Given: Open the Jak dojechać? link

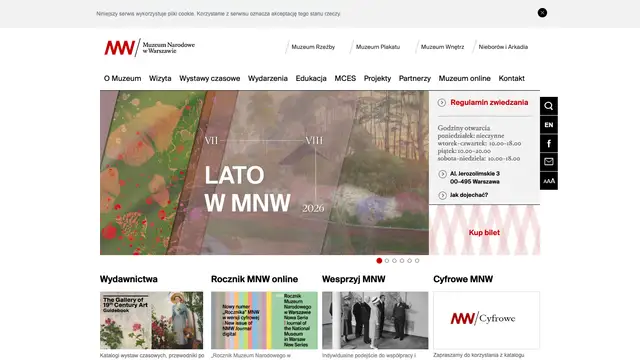Looking at the screenshot, I should coord(469,195).
